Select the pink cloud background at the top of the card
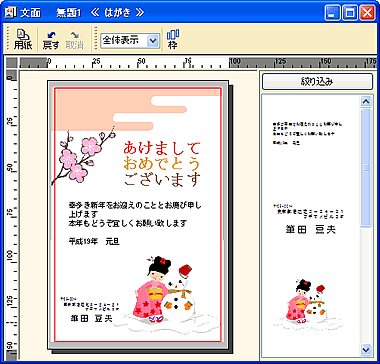This screenshot has height=364, width=380. click(x=138, y=110)
